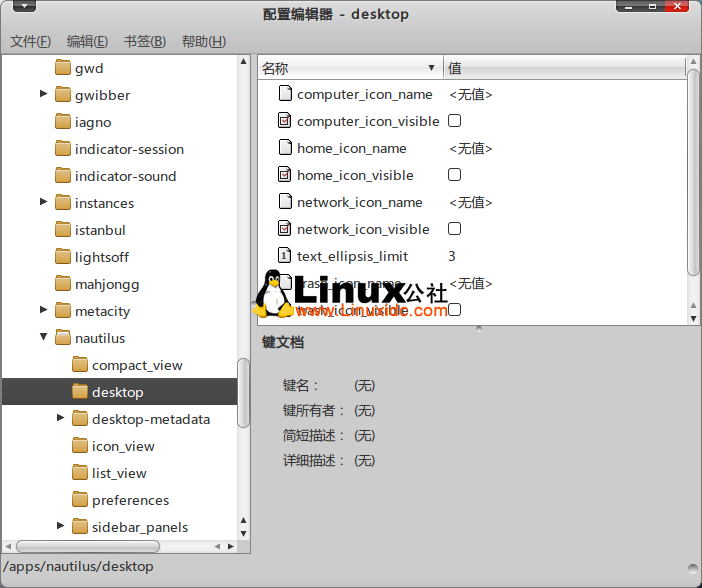This screenshot has height=588, width=702.
Task: Click the computer_icon_visible boolean key icon
Action: [x=285, y=120]
